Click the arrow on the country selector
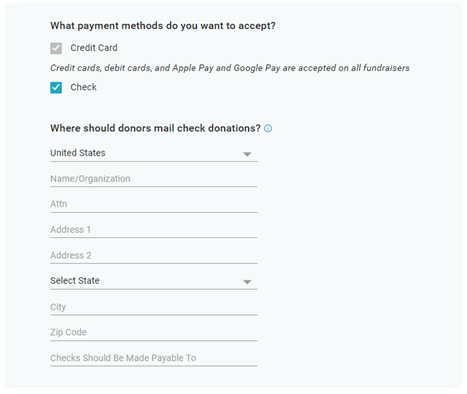Screen dimensions: 467x394 click(x=247, y=154)
